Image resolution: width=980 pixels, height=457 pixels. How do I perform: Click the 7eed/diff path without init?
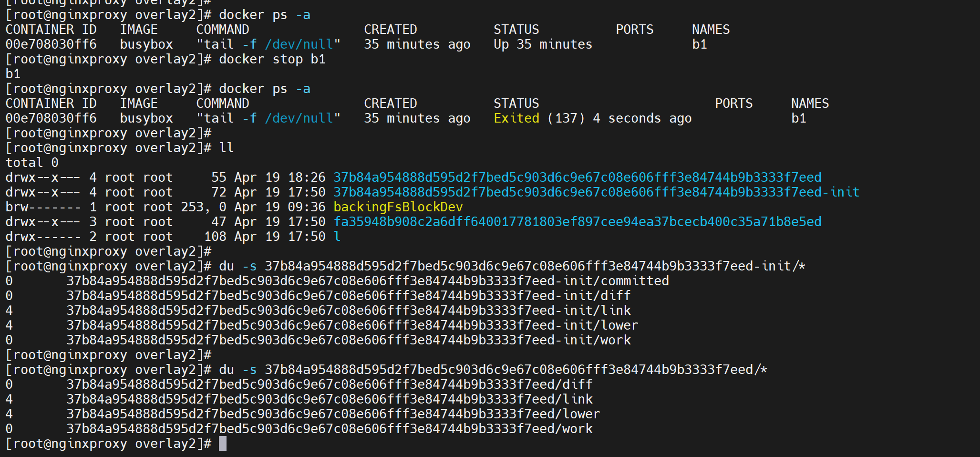329,384
